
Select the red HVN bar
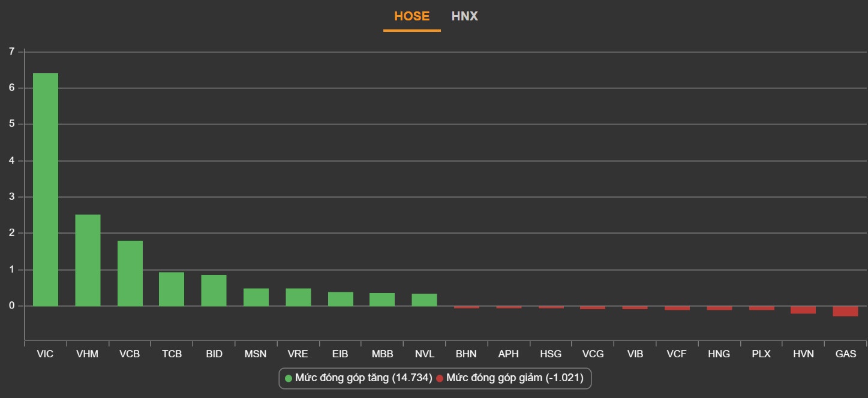[803, 310]
